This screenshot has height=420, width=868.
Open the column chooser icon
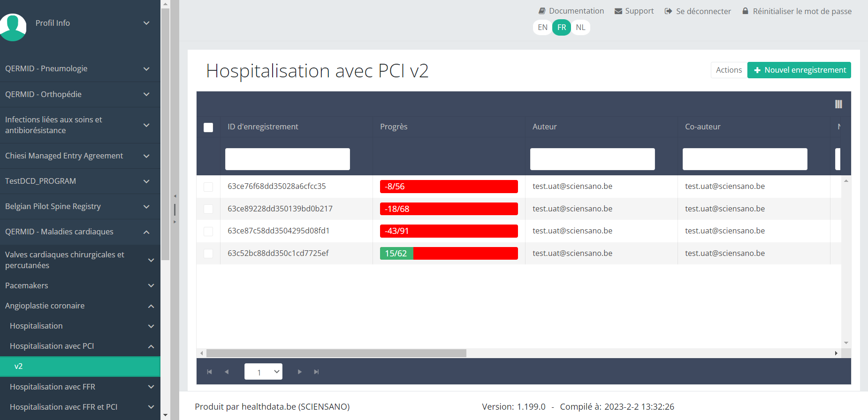point(838,104)
